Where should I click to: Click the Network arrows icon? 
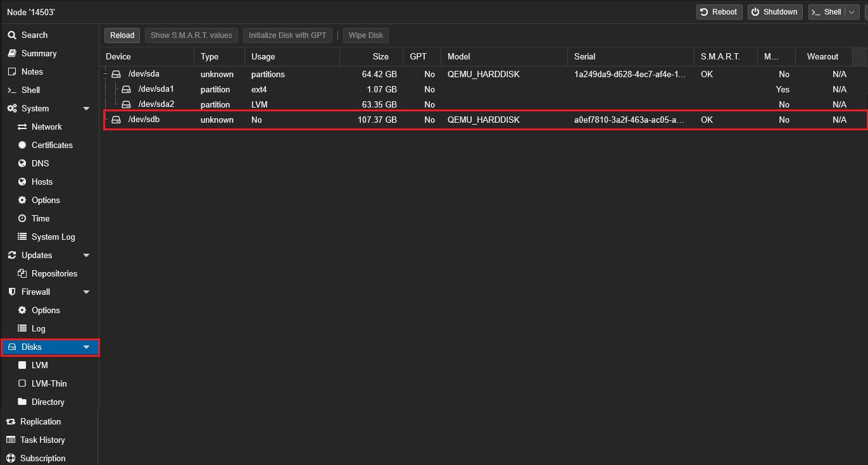(x=22, y=127)
